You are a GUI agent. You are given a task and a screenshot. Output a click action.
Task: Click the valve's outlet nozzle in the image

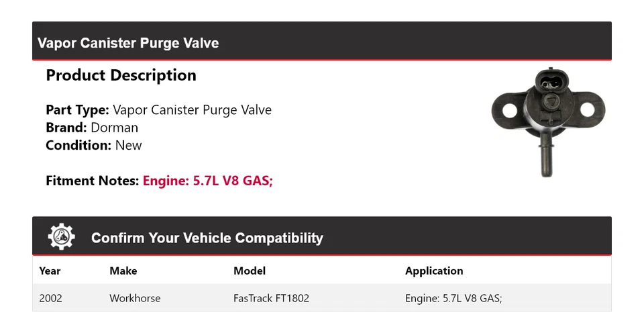pos(545,160)
